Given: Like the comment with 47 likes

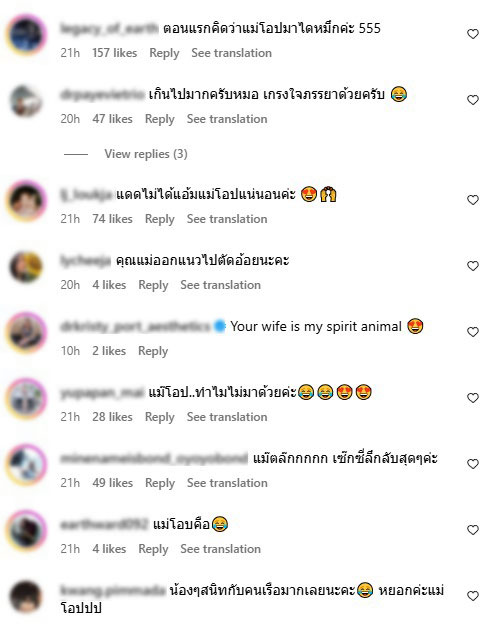Looking at the screenshot, I should pyautogui.click(x=473, y=100).
